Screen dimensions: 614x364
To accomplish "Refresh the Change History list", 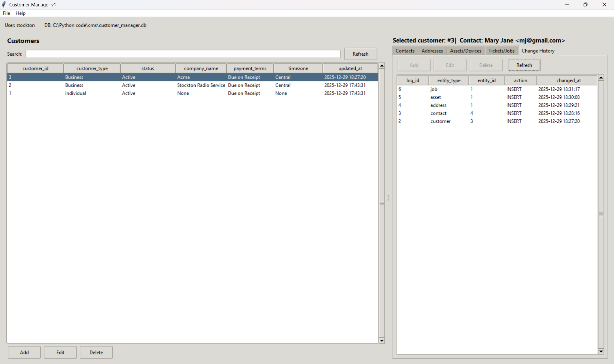I will (x=524, y=65).
